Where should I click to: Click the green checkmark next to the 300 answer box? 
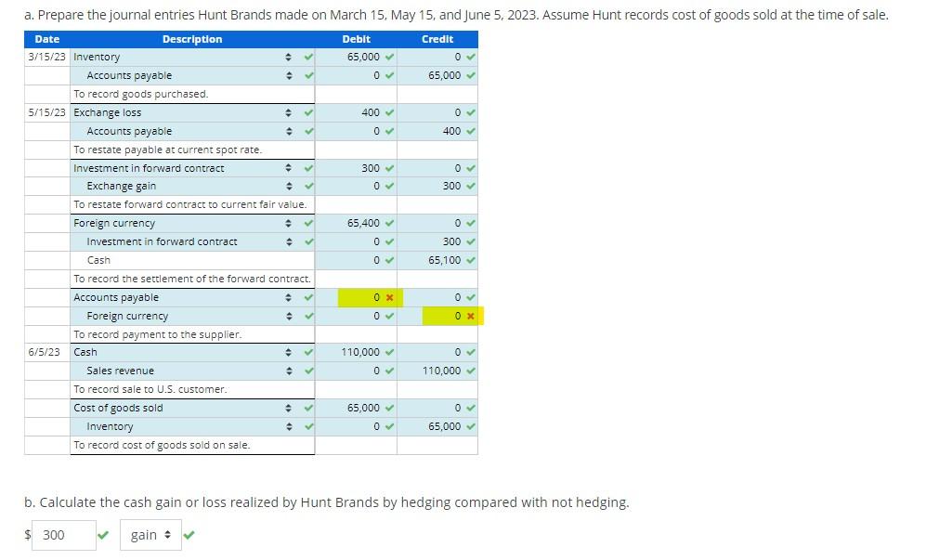(x=103, y=535)
